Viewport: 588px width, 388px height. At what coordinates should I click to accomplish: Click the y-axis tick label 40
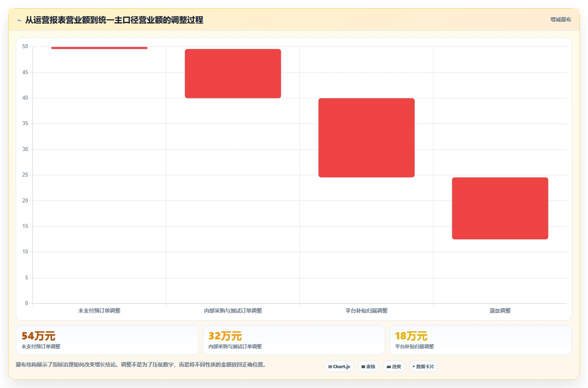tap(25, 98)
